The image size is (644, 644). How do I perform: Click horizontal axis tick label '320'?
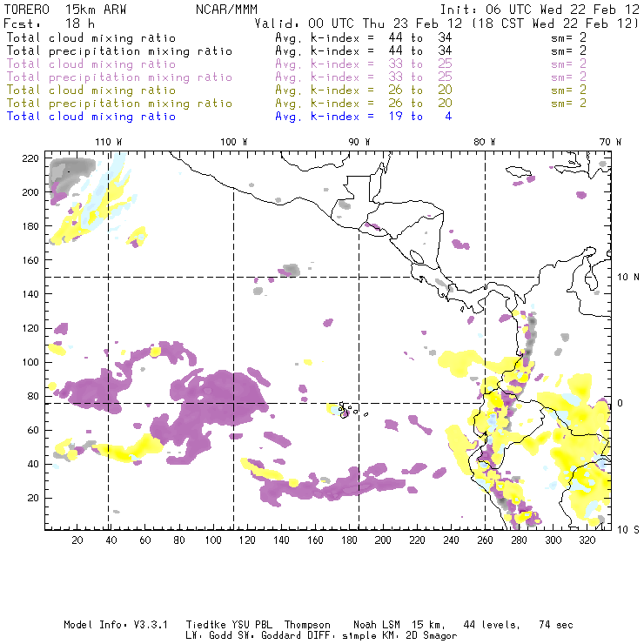(x=587, y=540)
